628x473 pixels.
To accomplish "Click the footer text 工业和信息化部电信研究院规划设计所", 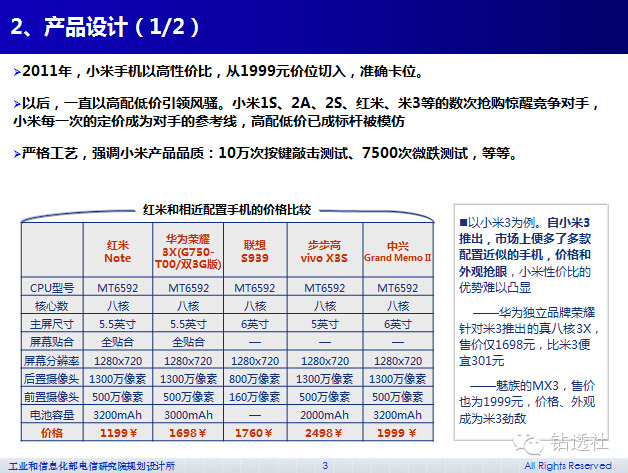I will point(92,466).
